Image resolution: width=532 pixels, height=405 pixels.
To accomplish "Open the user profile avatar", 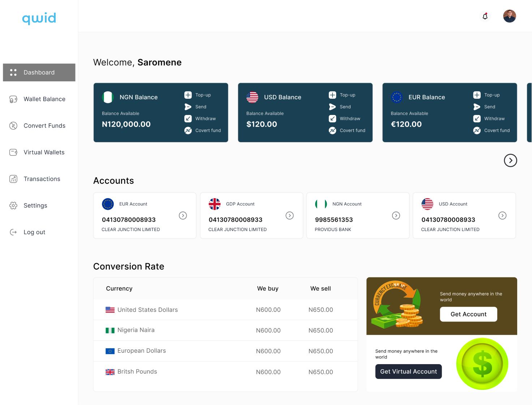I will pos(509,16).
